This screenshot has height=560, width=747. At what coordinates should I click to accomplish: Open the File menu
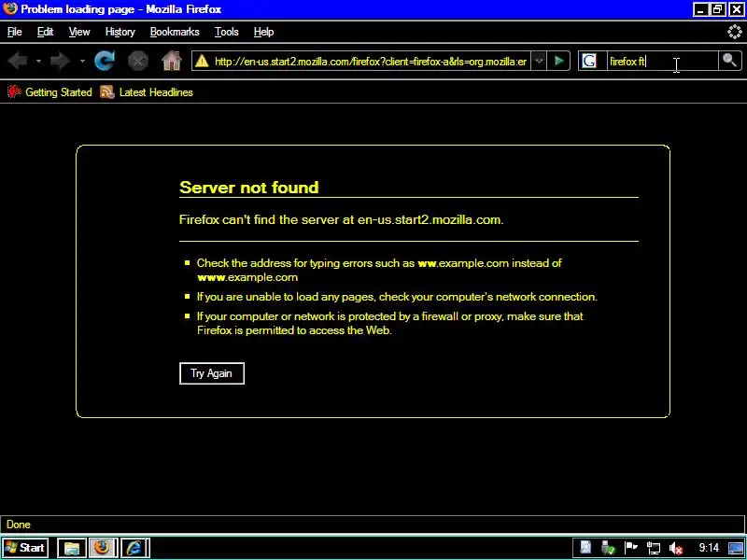pos(15,32)
